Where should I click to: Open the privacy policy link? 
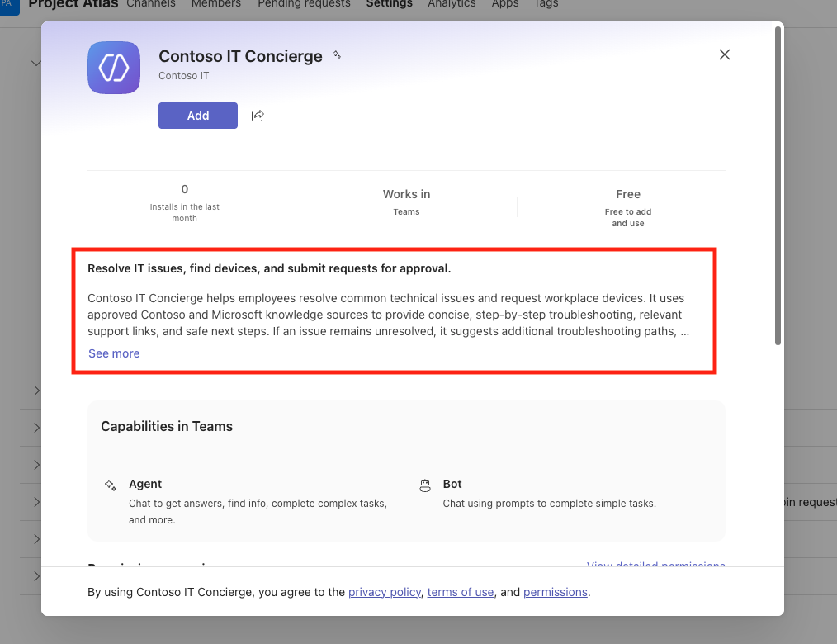tap(385, 592)
